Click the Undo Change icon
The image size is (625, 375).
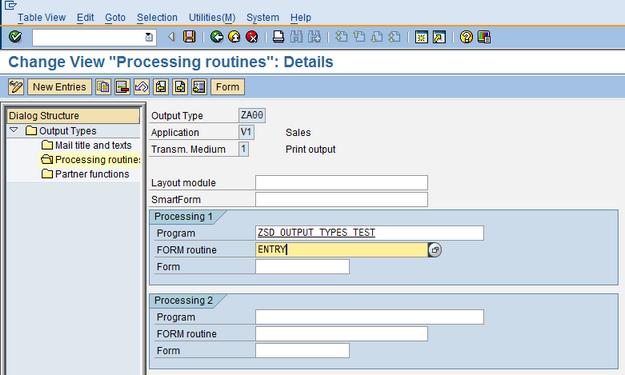[x=142, y=87]
